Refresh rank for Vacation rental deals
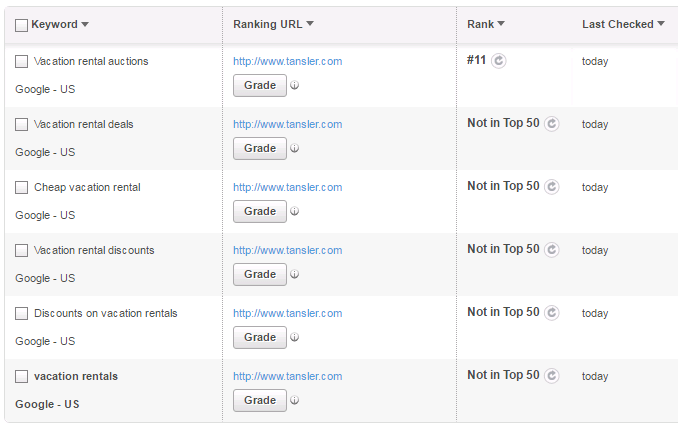The width and height of the screenshot is (678, 430). 552,124
